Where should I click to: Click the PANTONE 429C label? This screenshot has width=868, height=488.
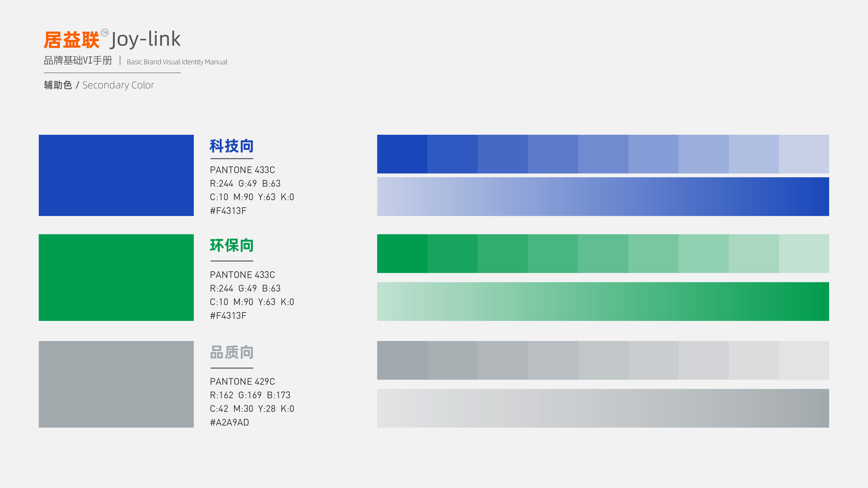point(242,381)
